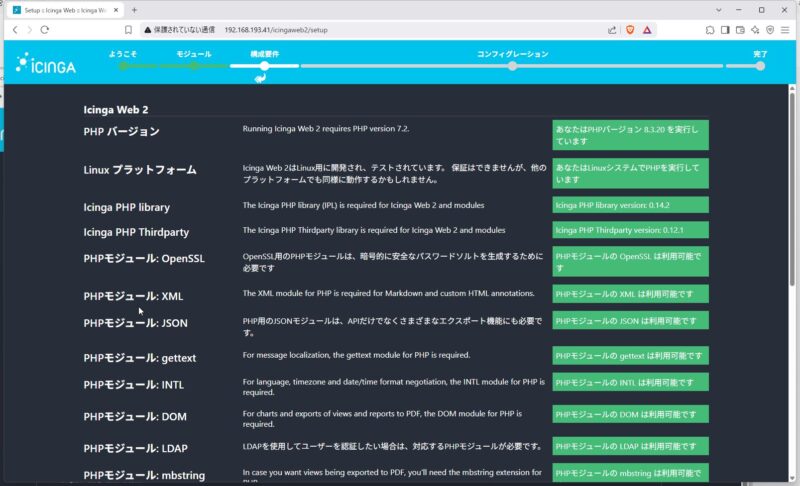Click the PHPモジュール: DOM label
Viewport: 800px width, 486px height.
(135, 417)
